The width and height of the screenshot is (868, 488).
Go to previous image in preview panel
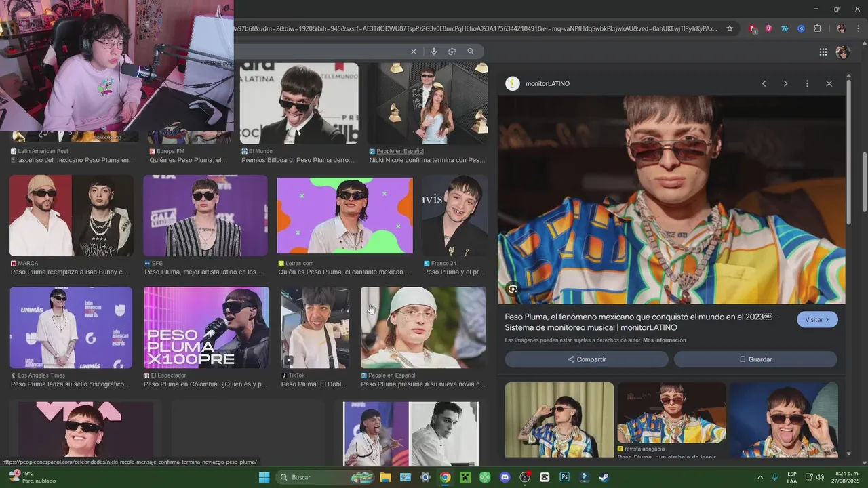pos(764,83)
